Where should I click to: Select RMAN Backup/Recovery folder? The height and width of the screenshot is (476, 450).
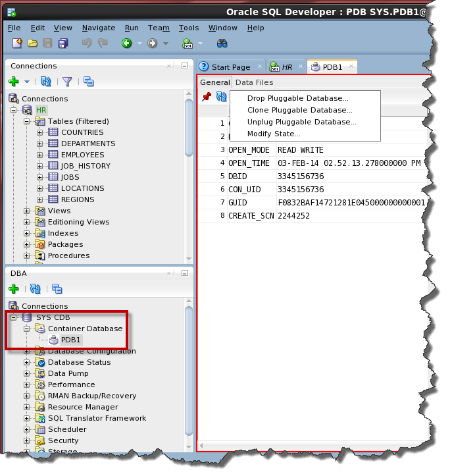coord(92,396)
